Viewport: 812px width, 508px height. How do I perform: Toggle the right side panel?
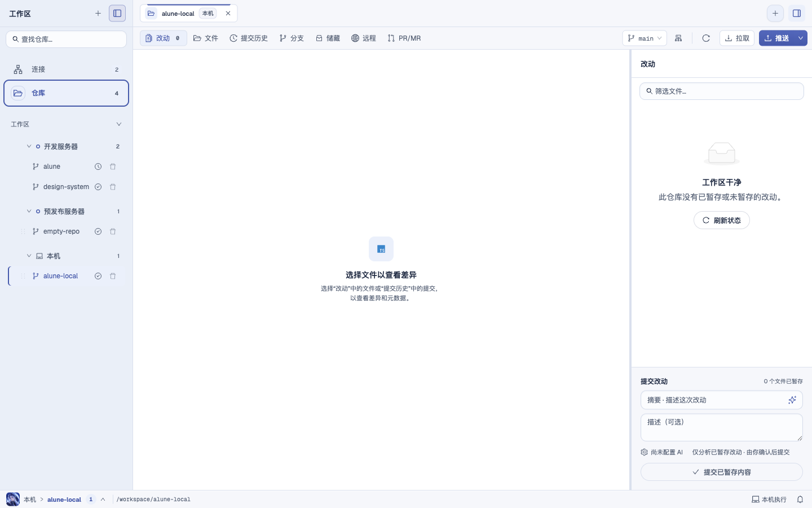(797, 13)
